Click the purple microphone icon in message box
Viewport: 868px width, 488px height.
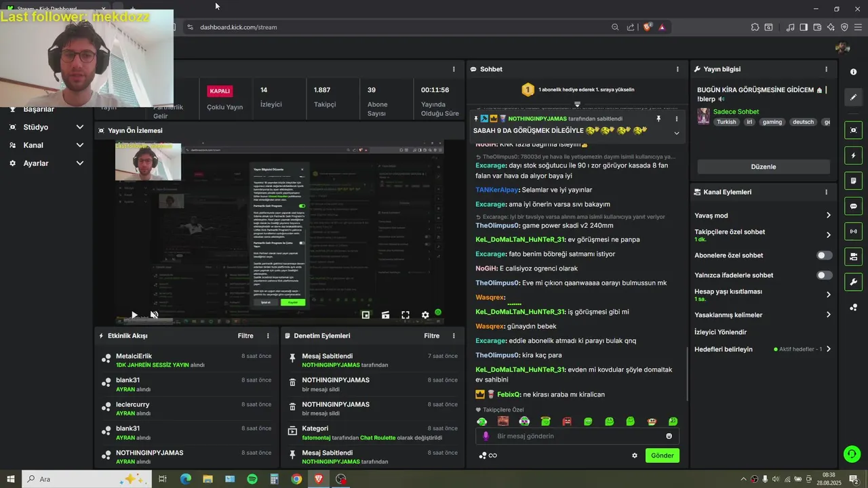(486, 436)
